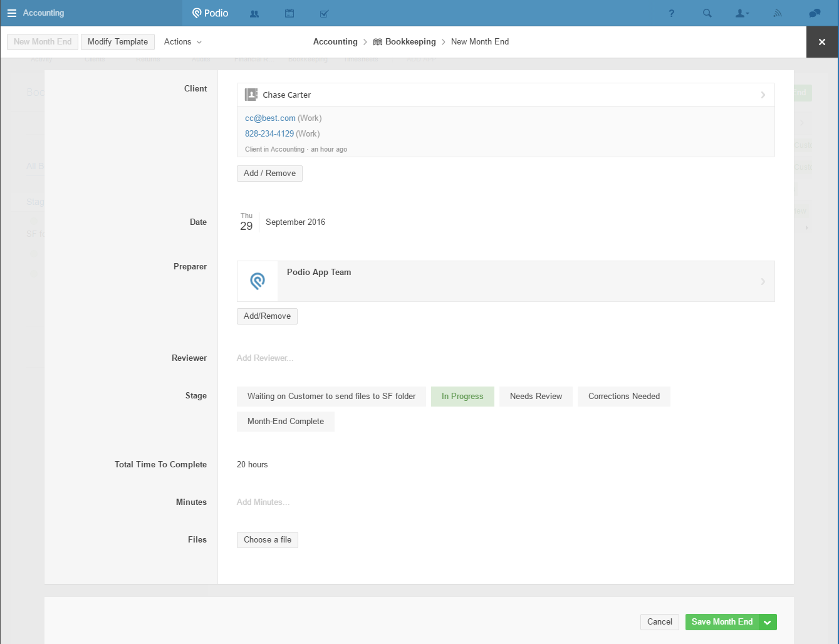Open the contacts people icon

pyautogui.click(x=254, y=13)
